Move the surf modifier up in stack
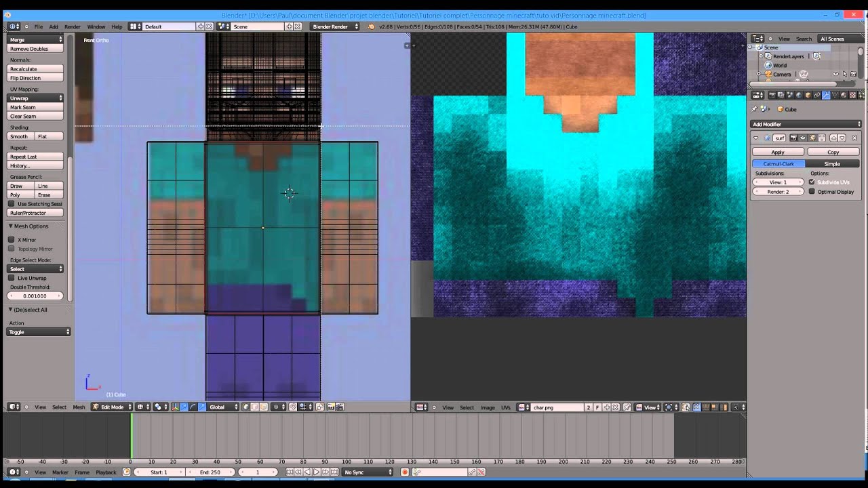This screenshot has width=868, height=488. [833, 138]
